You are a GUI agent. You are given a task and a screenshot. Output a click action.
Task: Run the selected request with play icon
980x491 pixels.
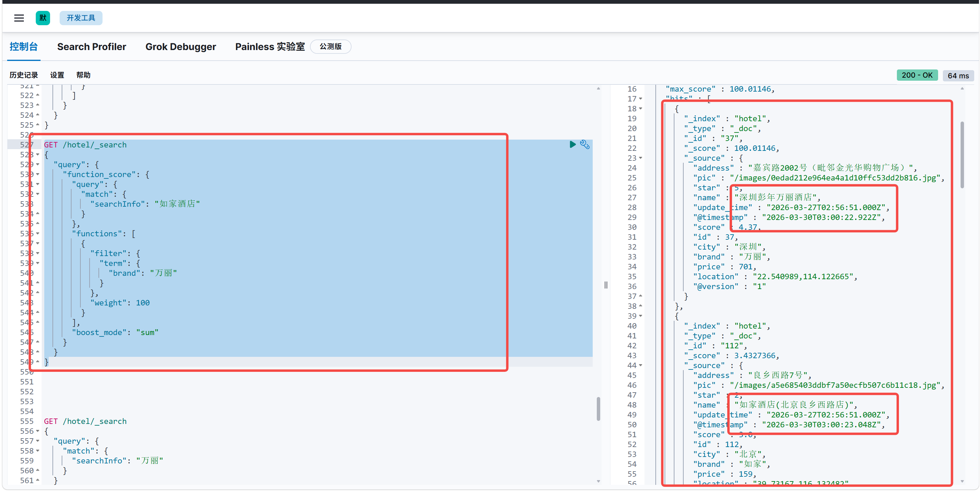pos(572,144)
